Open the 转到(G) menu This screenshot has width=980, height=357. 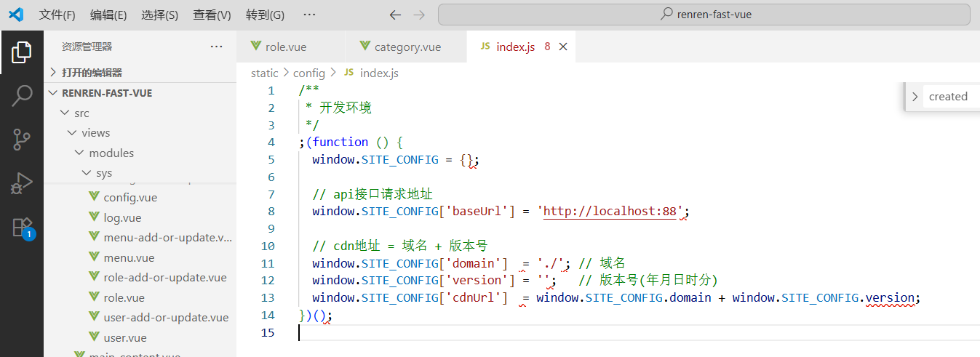pos(265,15)
